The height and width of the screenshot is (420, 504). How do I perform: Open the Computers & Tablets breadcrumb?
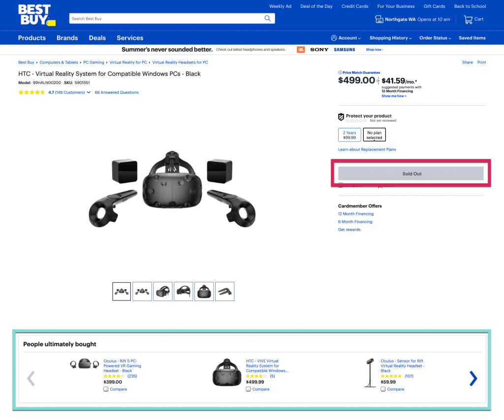click(x=59, y=62)
